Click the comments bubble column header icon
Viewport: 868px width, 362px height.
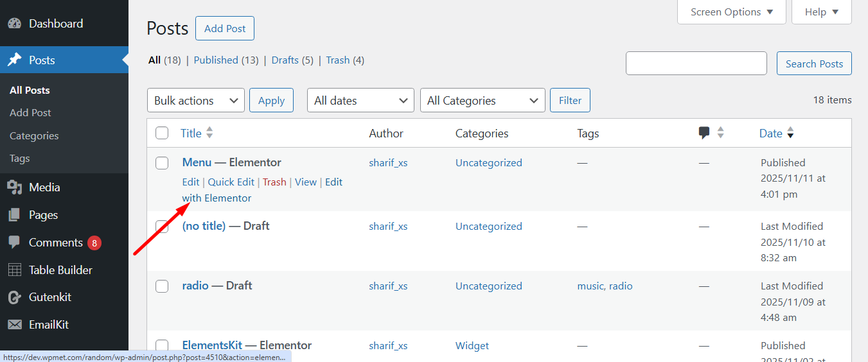click(x=704, y=133)
